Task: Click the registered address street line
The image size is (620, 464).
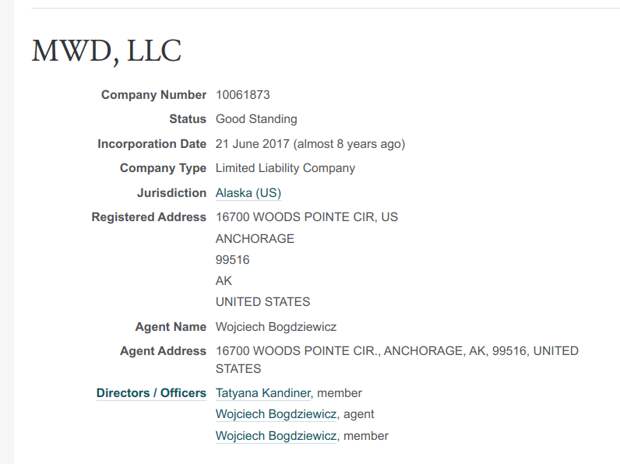Action: 307,217
